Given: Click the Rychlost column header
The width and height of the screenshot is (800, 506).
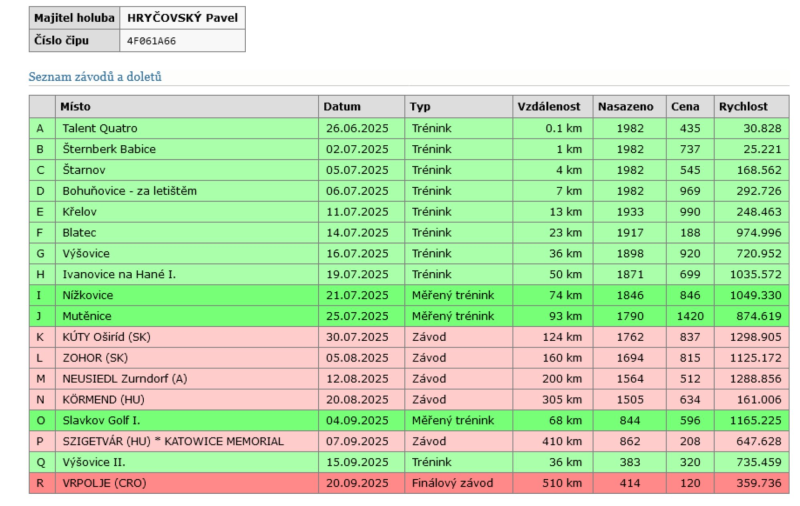Looking at the screenshot, I should tap(742, 106).
